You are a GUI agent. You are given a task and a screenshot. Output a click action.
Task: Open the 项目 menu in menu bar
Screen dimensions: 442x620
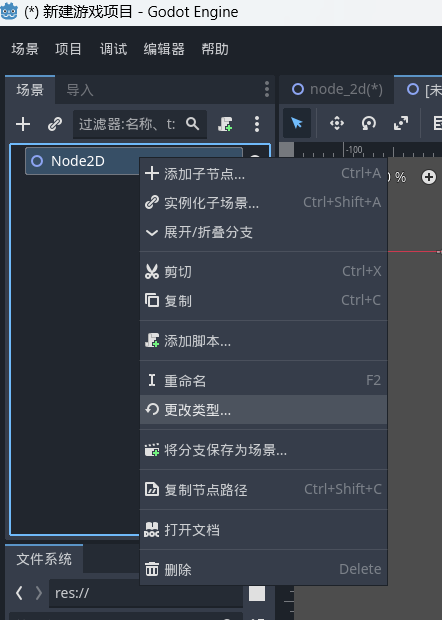pyautogui.click(x=68, y=49)
